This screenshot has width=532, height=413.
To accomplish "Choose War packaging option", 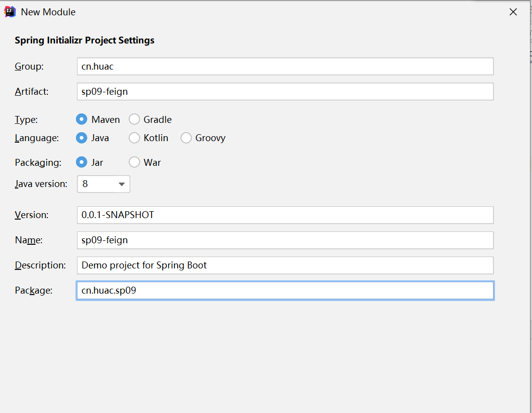I will click(134, 162).
